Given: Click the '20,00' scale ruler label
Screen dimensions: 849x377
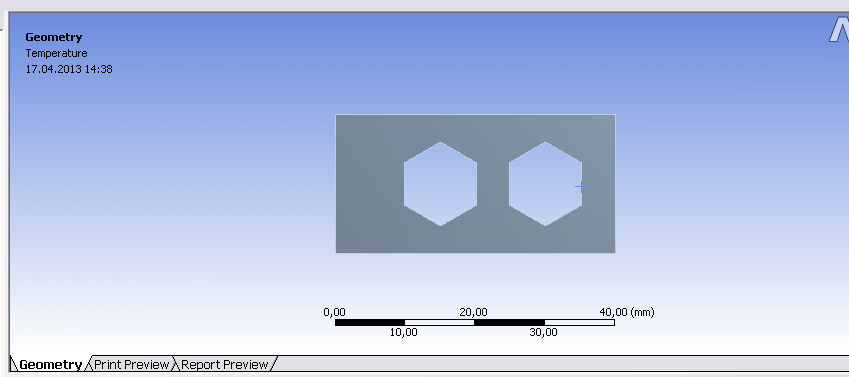Looking at the screenshot, I should tap(473, 312).
